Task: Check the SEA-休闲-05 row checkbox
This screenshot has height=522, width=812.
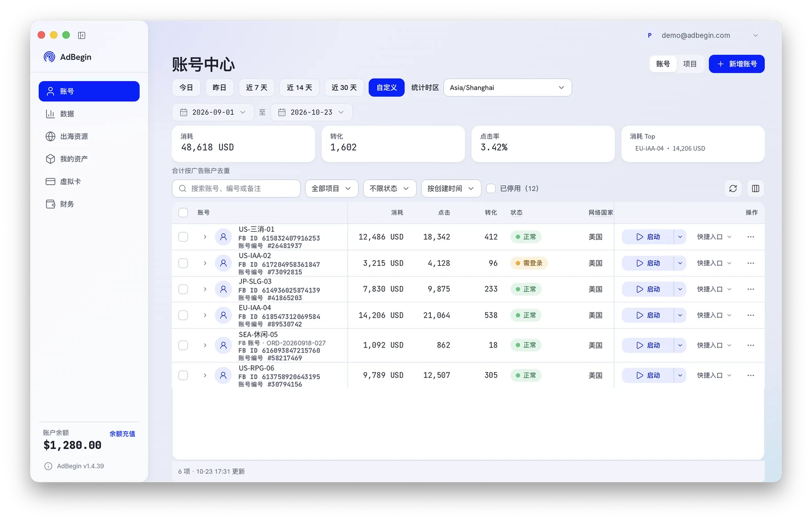Action: click(x=183, y=345)
